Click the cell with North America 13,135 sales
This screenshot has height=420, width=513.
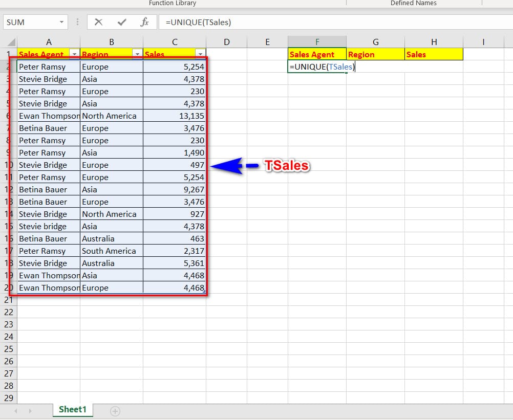pyautogui.click(x=174, y=116)
